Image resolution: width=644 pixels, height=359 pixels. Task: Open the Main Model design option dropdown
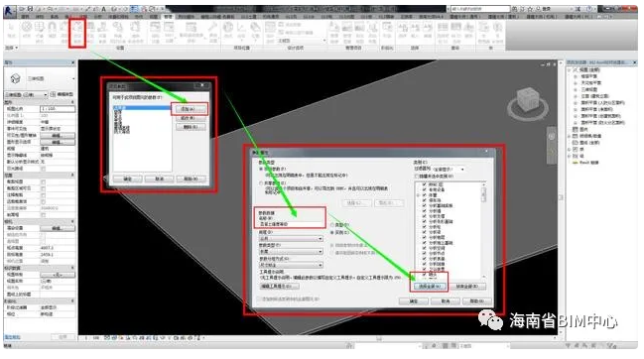(x=302, y=41)
